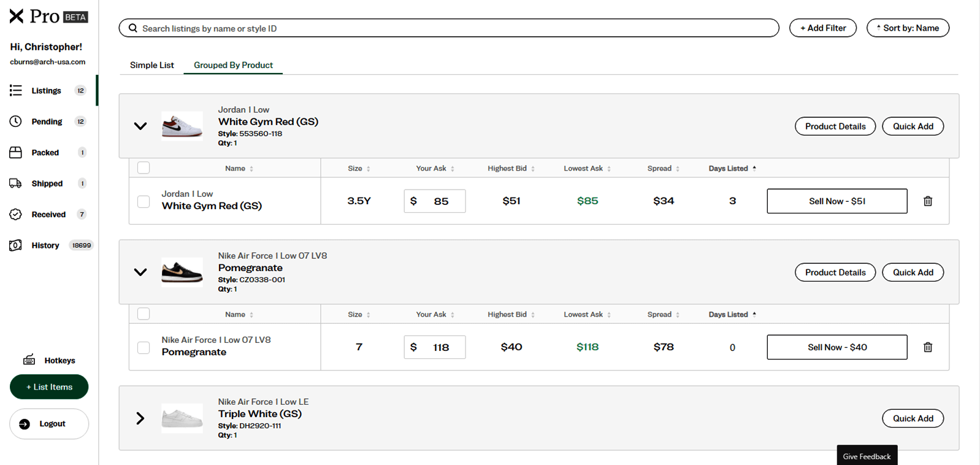Viewport: 980px width, 465px height.
Task: Switch to the Simple List tab
Action: (152, 65)
